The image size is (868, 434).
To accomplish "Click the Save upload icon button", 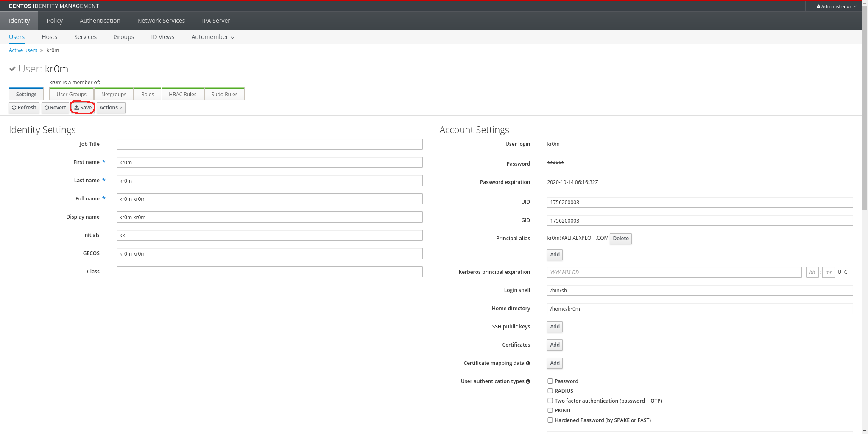I will point(77,108).
